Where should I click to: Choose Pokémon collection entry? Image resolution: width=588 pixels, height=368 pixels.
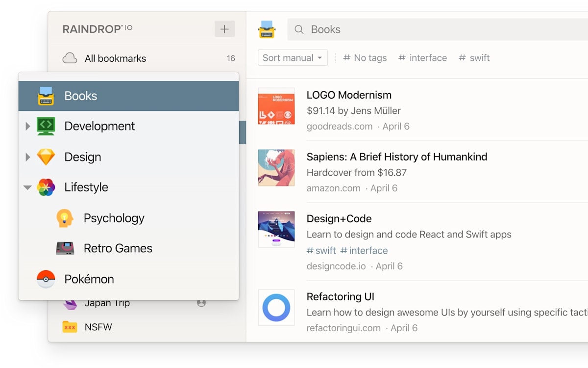[128, 279]
